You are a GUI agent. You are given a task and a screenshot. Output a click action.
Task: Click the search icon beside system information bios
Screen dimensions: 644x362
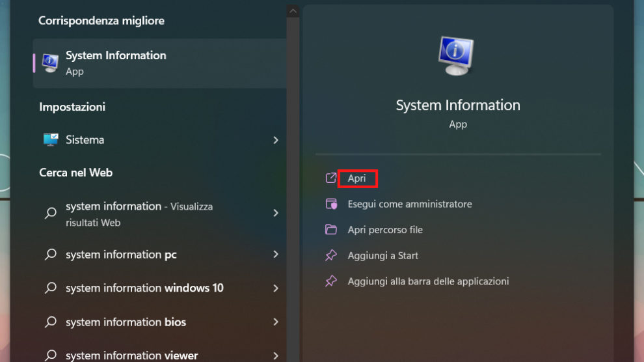pos(50,322)
